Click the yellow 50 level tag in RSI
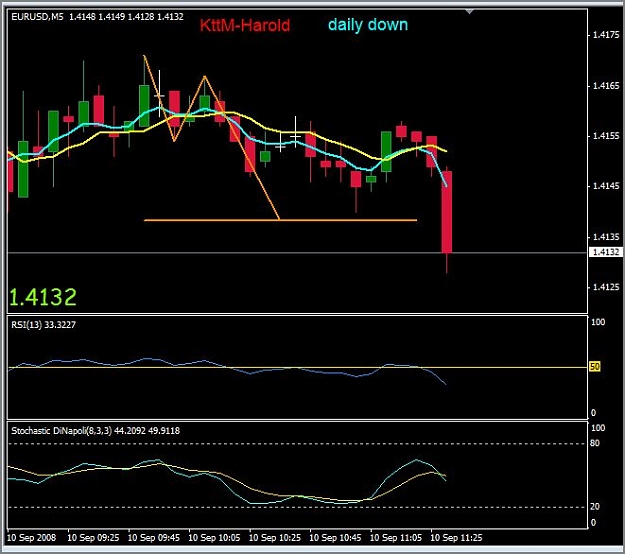Viewport: 625px width, 554px height. (594, 367)
